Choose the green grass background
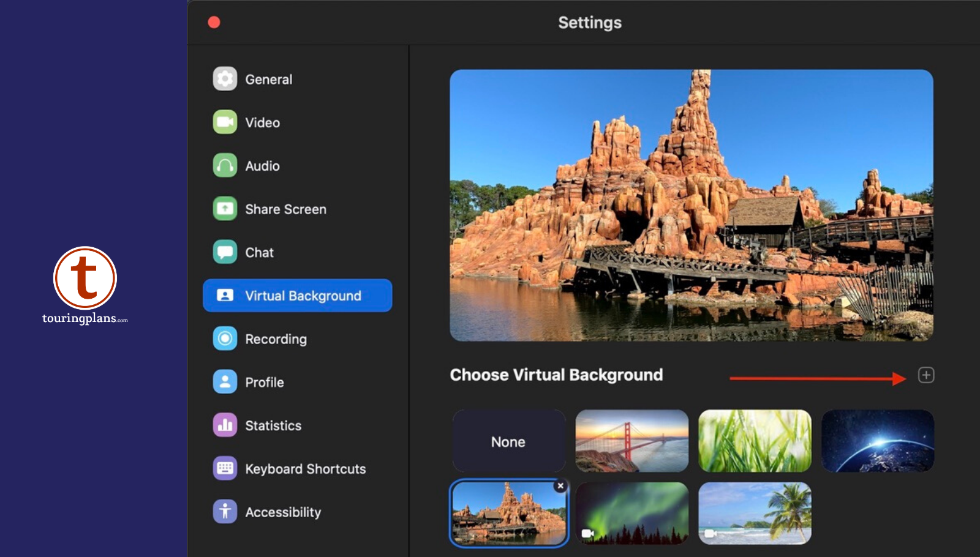This screenshot has height=557, width=980. (755, 441)
